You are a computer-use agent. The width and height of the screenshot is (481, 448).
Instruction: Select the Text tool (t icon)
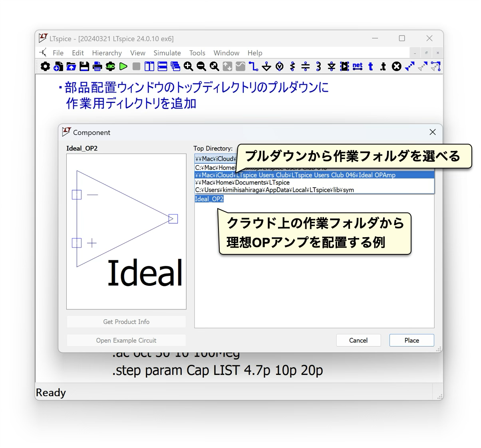point(371,67)
